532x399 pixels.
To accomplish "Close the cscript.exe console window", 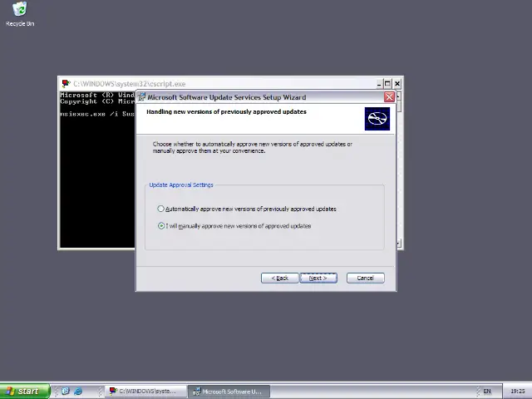I will click(397, 83).
